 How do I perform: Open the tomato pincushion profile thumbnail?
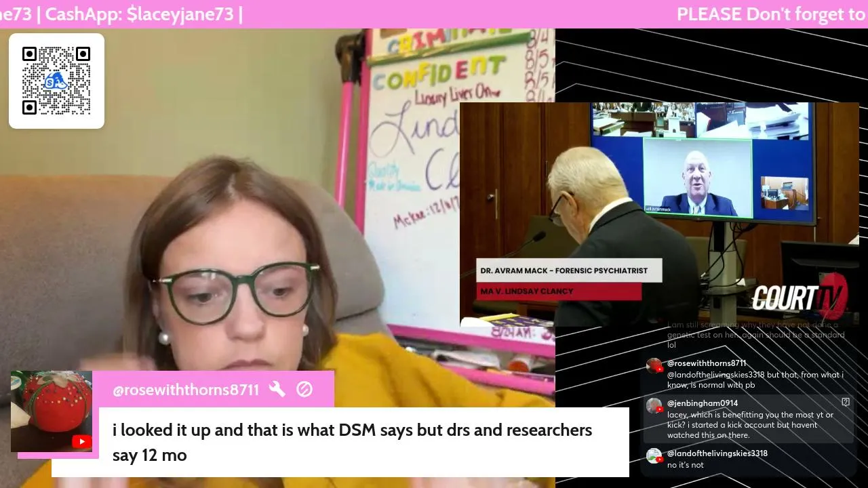click(52, 411)
